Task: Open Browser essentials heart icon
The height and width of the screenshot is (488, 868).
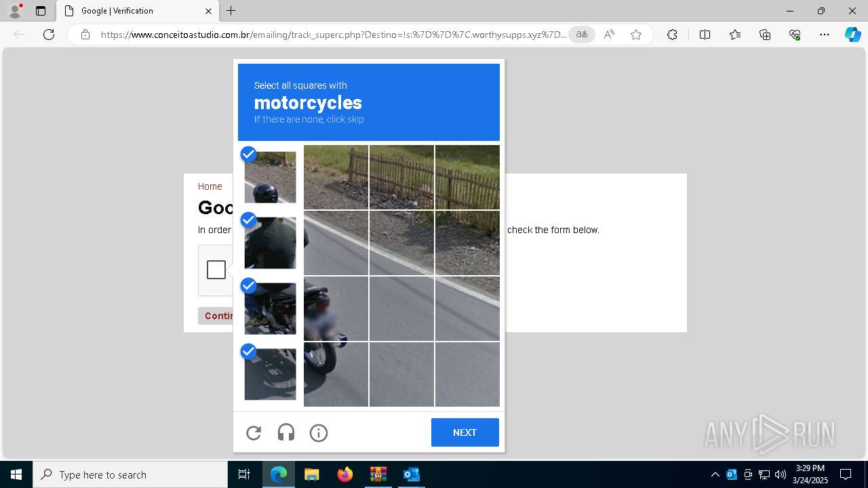Action: tap(795, 35)
